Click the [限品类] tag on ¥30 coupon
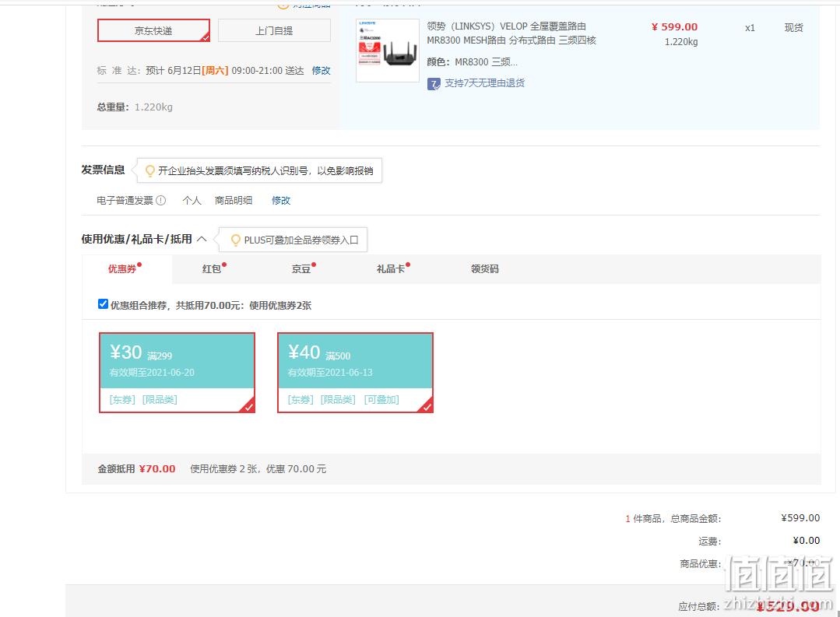The width and height of the screenshot is (840, 617). pos(160,400)
